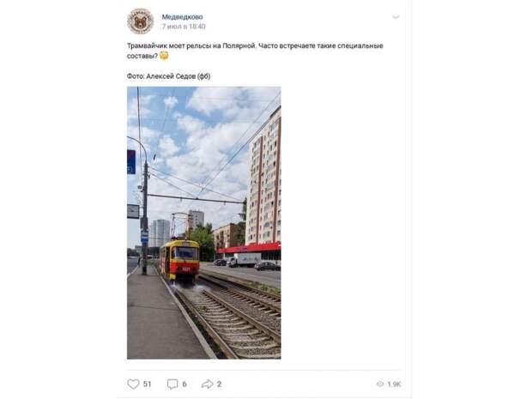The image size is (532, 399).
Task: Click the view count 1.9K
Action: click(394, 384)
